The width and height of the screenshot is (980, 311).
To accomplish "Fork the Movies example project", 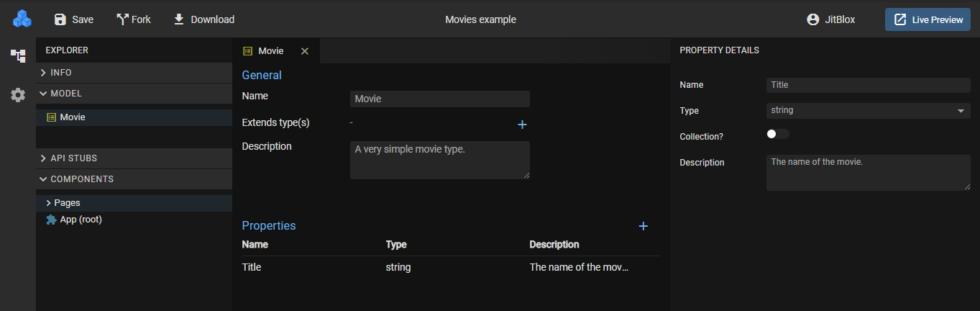I will coord(134,19).
